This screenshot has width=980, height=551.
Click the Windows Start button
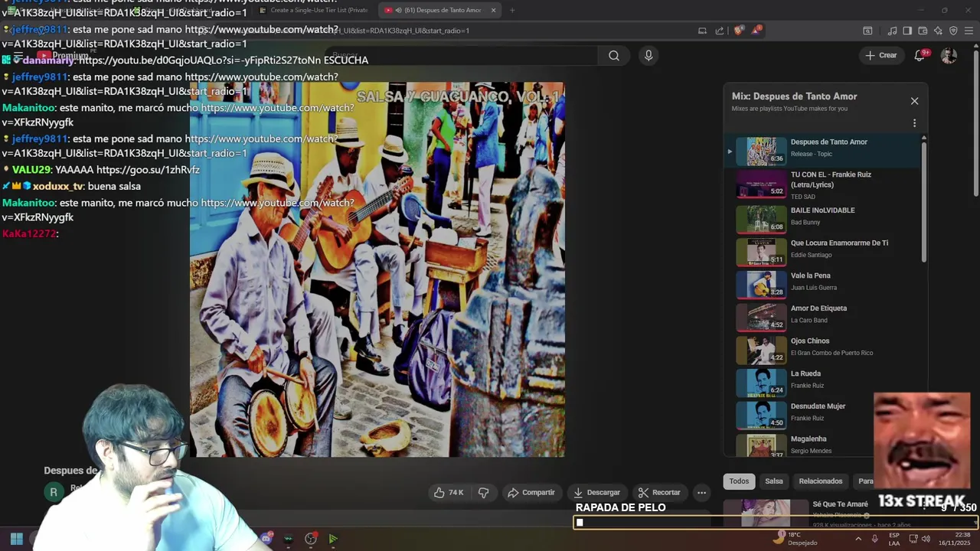16,539
